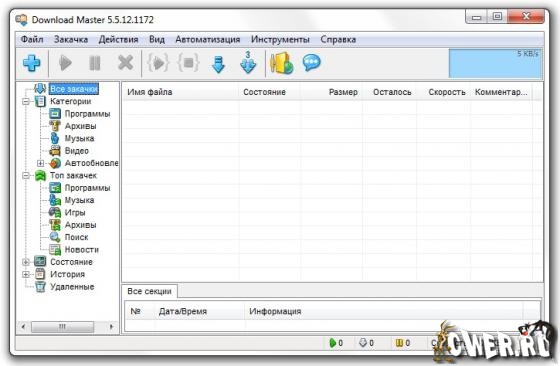
Task: Open the Файл menu
Action: 32,39
